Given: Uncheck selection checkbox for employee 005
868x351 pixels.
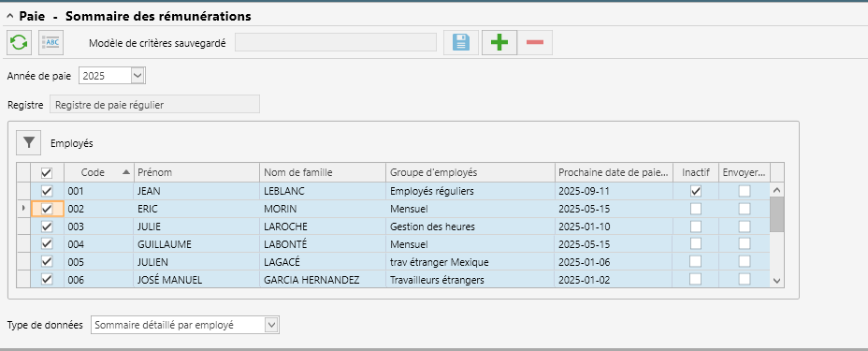Looking at the screenshot, I should [47, 261].
